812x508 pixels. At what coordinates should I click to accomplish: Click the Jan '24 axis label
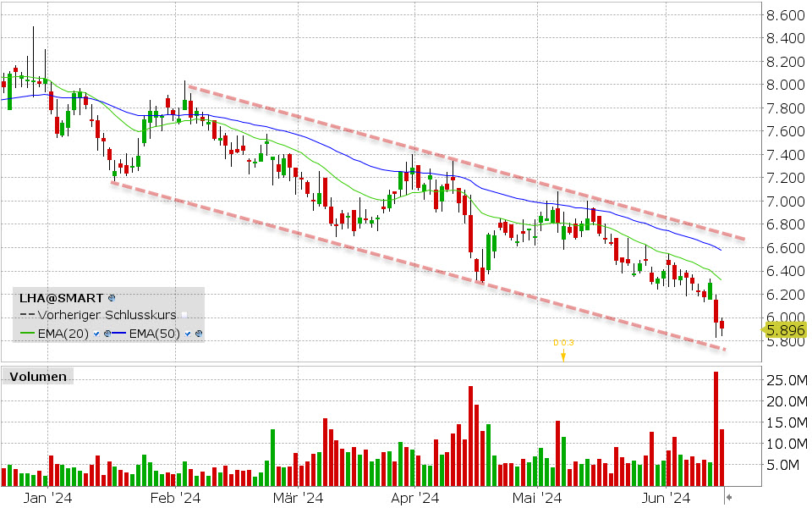[47, 498]
